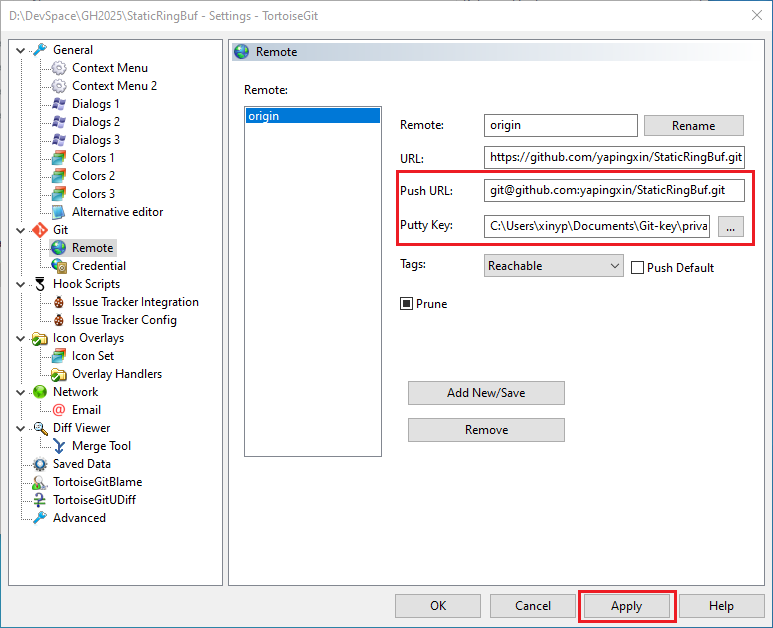The width and height of the screenshot is (773, 628).
Task: Click the Email @ icon
Action: point(59,410)
